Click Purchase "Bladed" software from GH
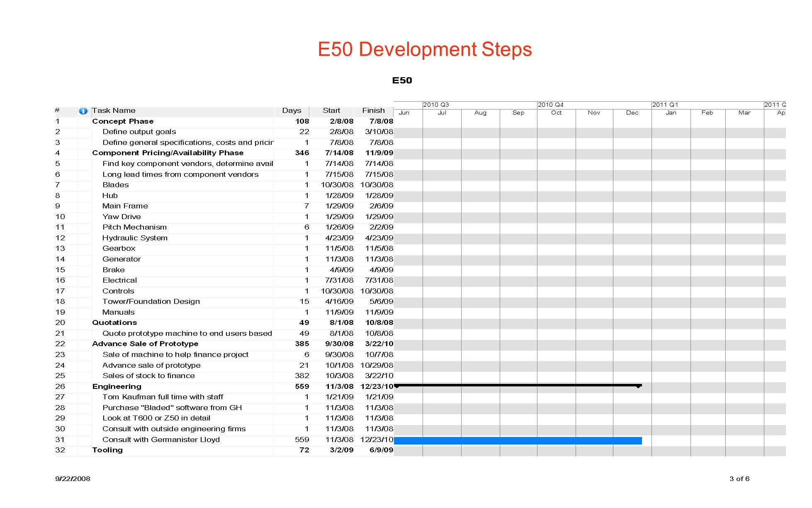Screen dimensions: 812x508 point(172,408)
